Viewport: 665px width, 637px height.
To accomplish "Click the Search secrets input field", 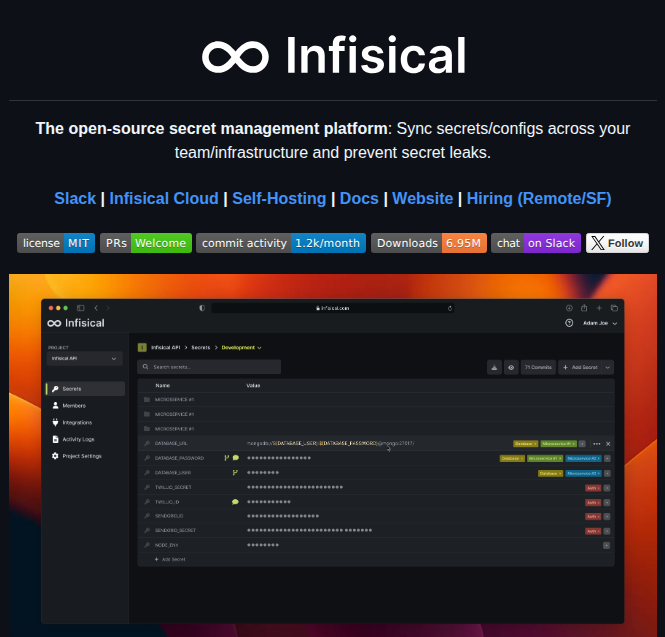I will click(x=209, y=367).
